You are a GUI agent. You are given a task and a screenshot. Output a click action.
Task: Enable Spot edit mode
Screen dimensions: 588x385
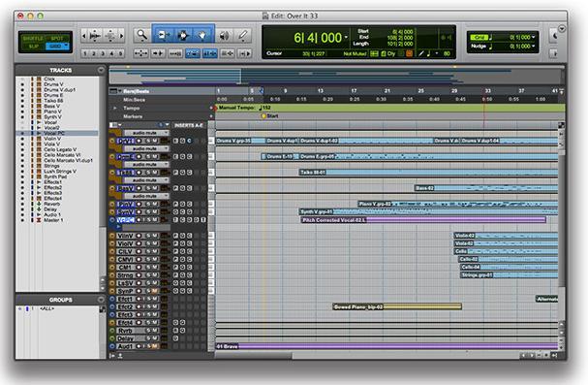click(57, 38)
